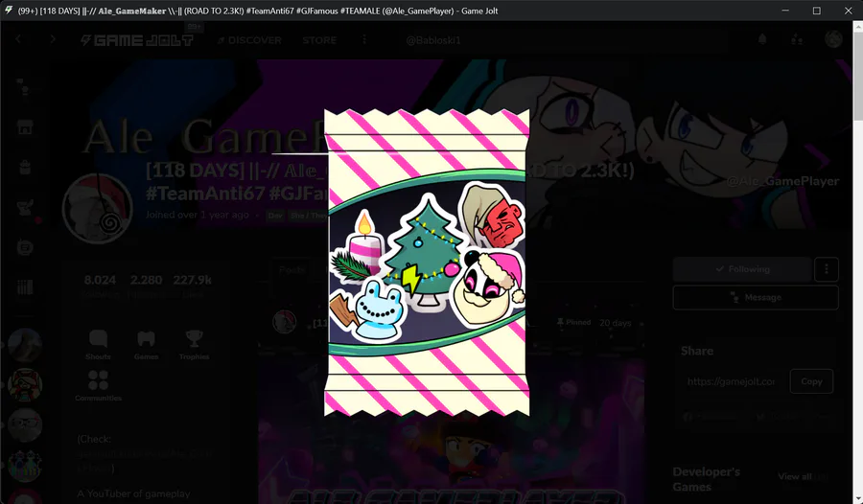View all Developer's Games

803,476
